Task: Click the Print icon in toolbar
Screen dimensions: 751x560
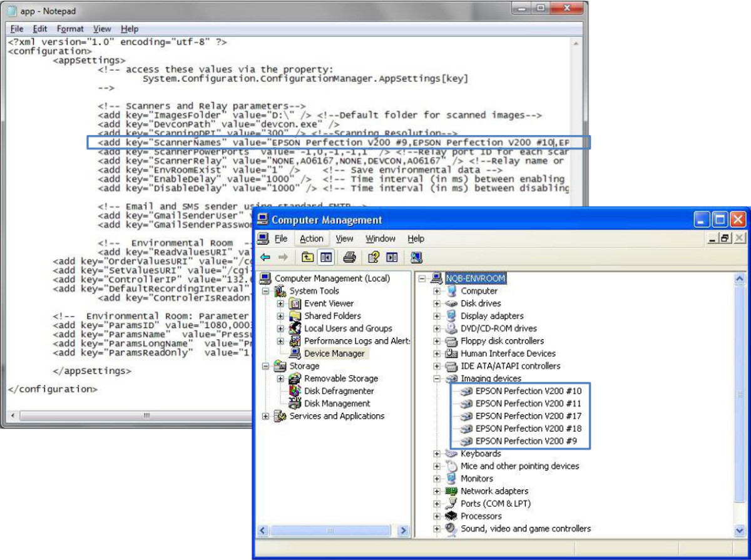Action: tap(350, 257)
